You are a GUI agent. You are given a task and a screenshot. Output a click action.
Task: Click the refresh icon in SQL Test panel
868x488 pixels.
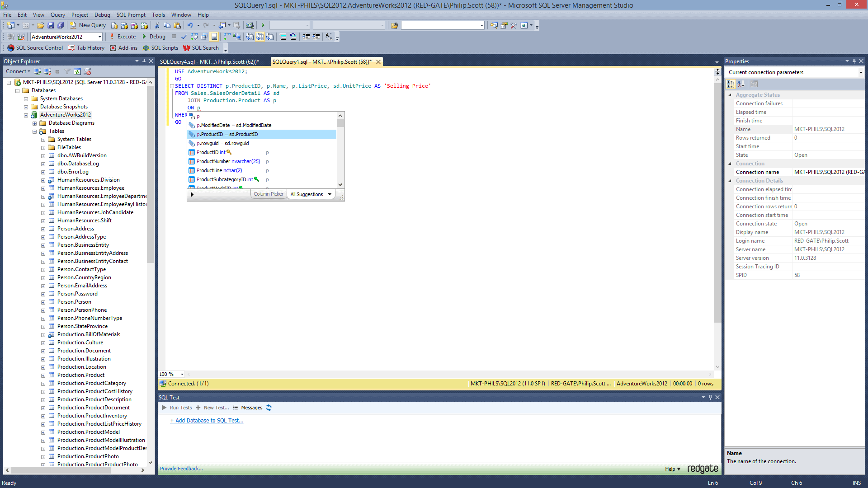point(269,408)
